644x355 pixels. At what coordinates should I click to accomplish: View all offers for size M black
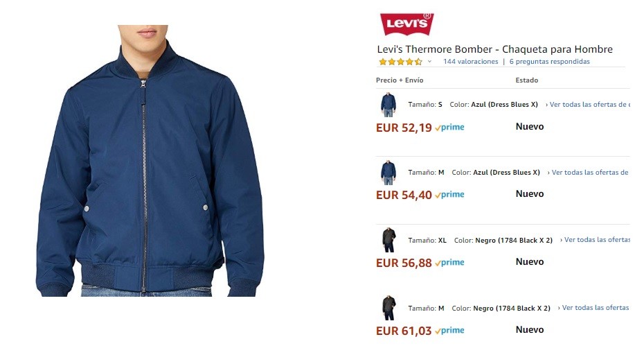point(594,308)
